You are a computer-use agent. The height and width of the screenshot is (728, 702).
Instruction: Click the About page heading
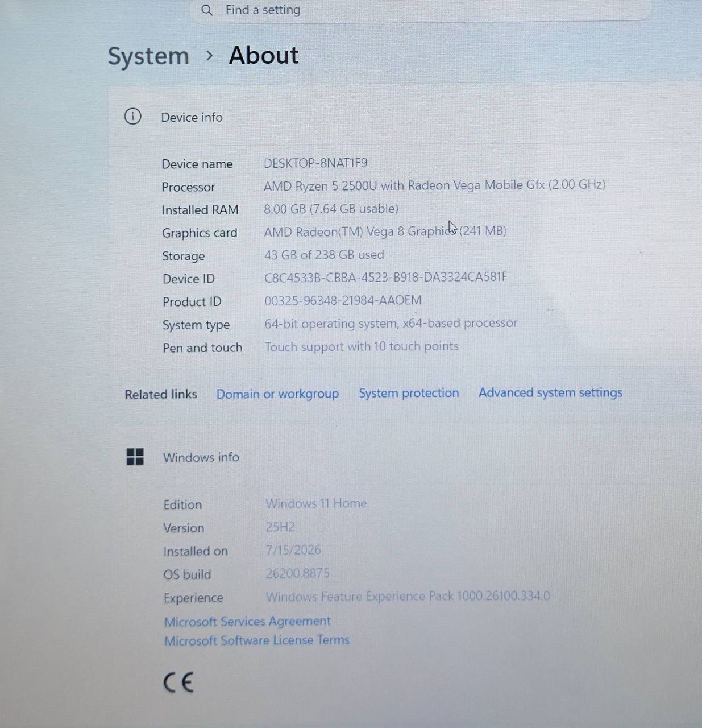(x=264, y=55)
